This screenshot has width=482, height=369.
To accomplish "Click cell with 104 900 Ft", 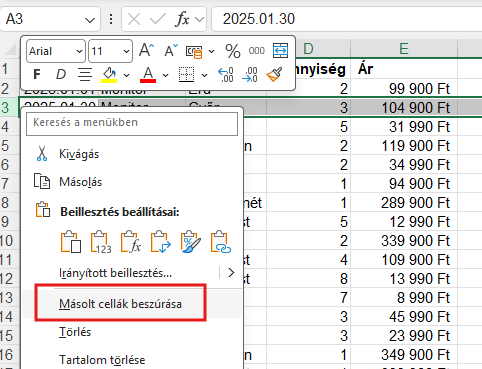I will click(404, 108).
